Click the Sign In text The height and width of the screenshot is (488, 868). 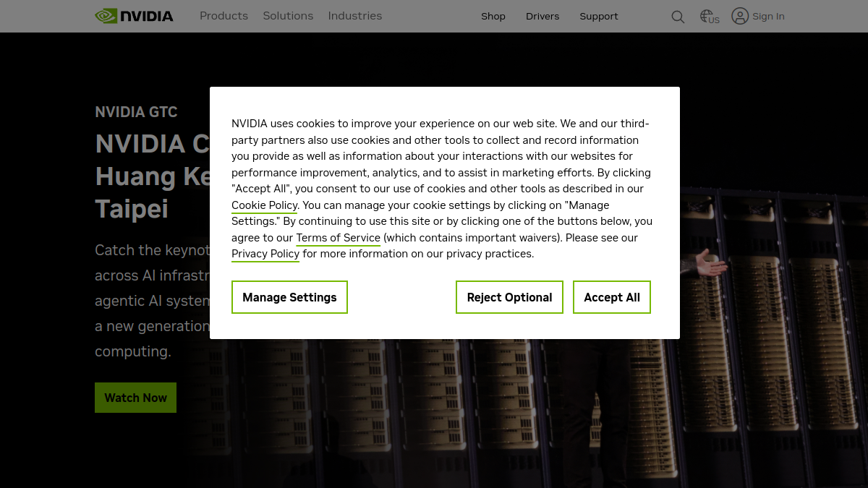click(x=768, y=16)
